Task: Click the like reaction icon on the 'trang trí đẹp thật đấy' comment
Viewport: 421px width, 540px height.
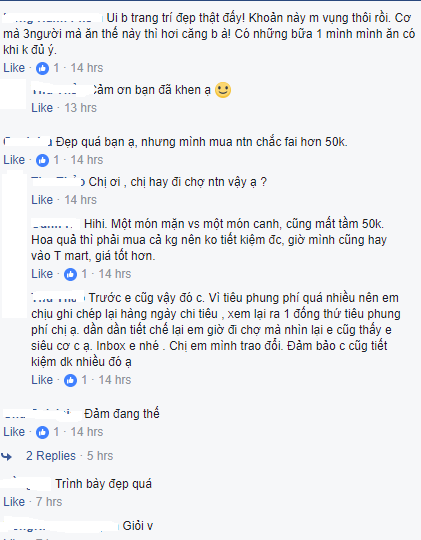Action: tap(42, 68)
